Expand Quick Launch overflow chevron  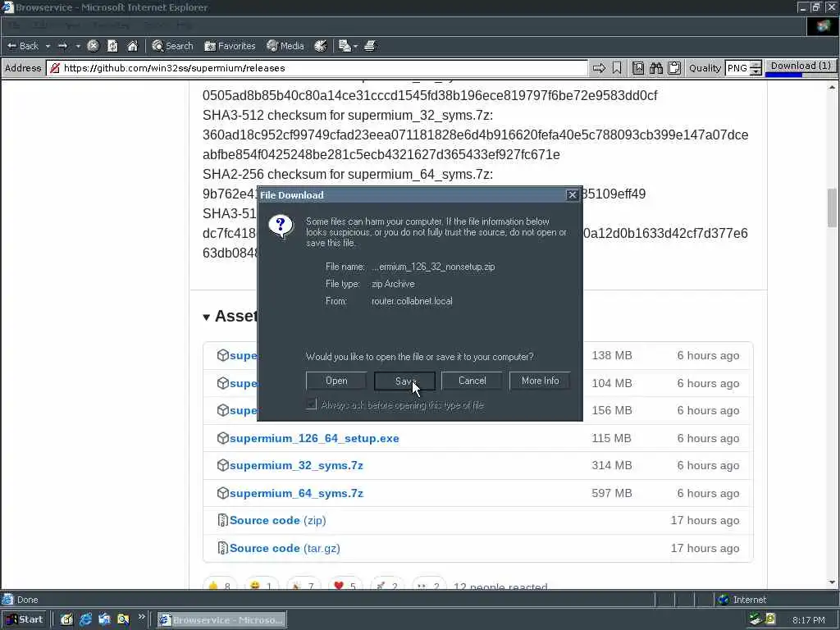(x=141, y=617)
